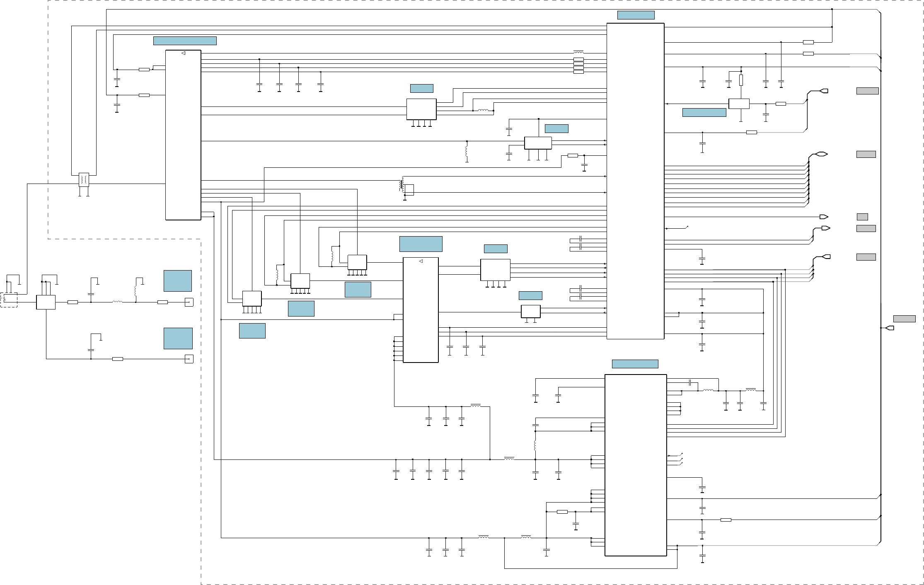Click the isolated gray label at far right edge

click(x=904, y=319)
